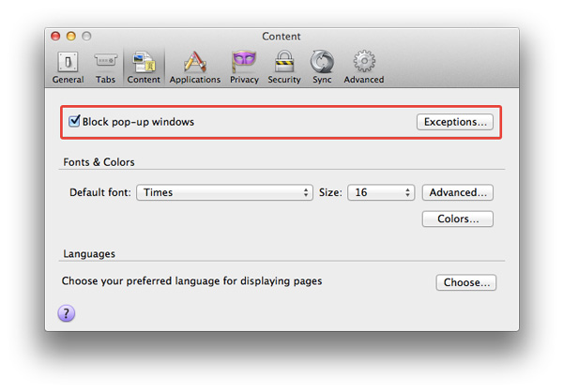Expand the Default font dropdown showing Times
The height and width of the screenshot is (392, 563).
click(x=225, y=192)
